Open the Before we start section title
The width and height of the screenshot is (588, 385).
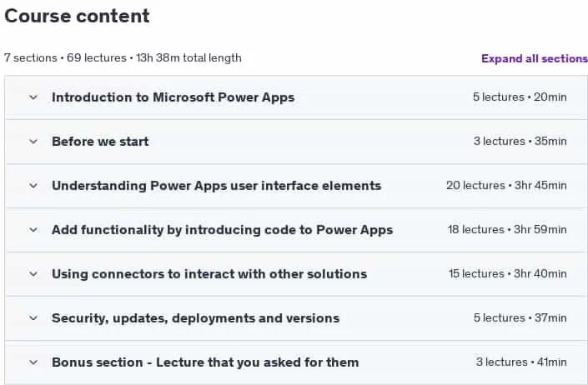coord(100,142)
